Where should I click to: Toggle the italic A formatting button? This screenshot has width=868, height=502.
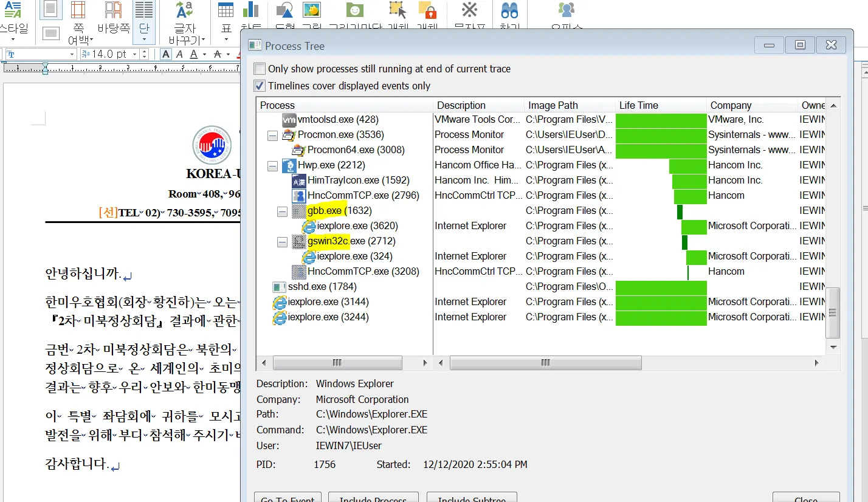[179, 54]
